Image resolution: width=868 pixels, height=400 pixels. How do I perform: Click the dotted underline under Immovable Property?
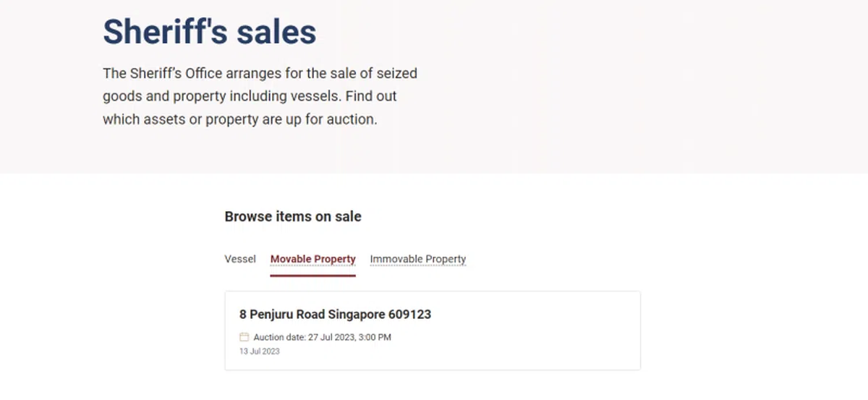coord(417,265)
